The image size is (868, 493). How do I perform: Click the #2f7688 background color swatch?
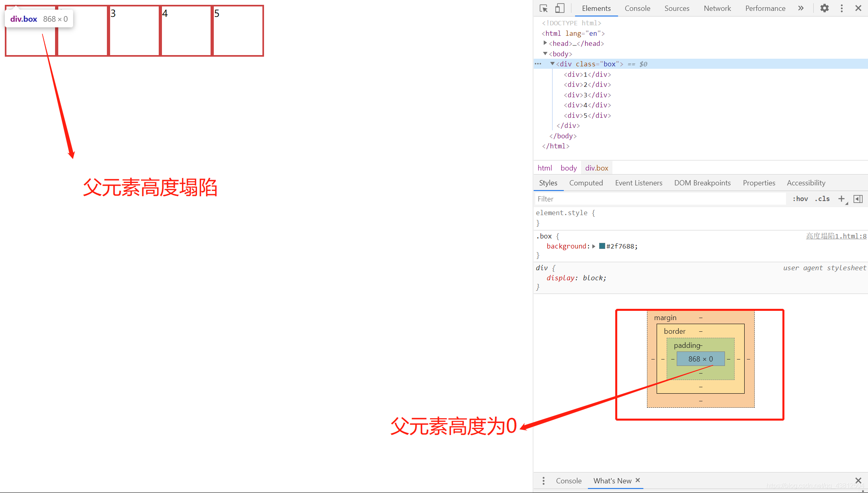coord(602,246)
